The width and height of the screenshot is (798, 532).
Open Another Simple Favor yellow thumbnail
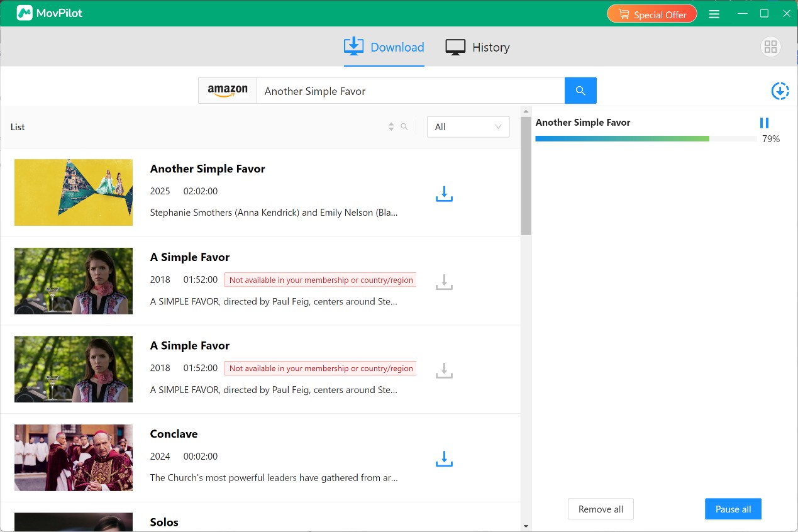click(74, 192)
